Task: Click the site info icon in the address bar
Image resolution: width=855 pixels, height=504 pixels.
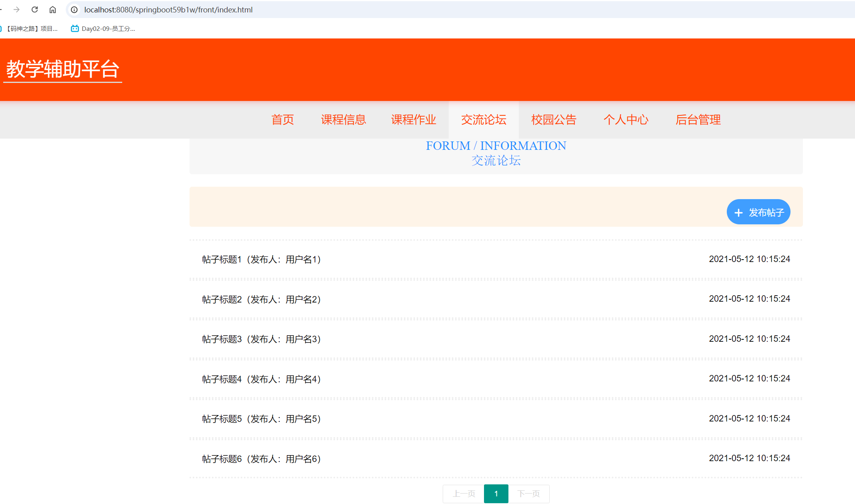Action: click(x=74, y=10)
